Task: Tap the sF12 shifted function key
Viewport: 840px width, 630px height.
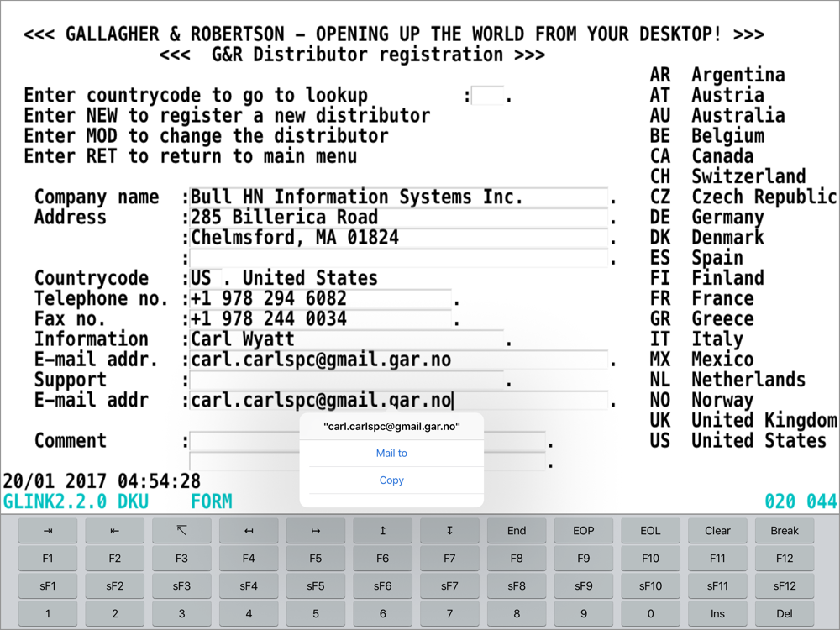Action: coord(785,586)
